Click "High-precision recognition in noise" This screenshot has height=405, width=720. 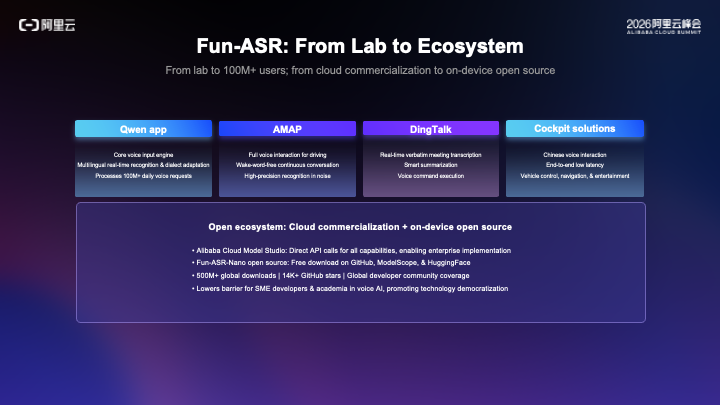(287, 176)
